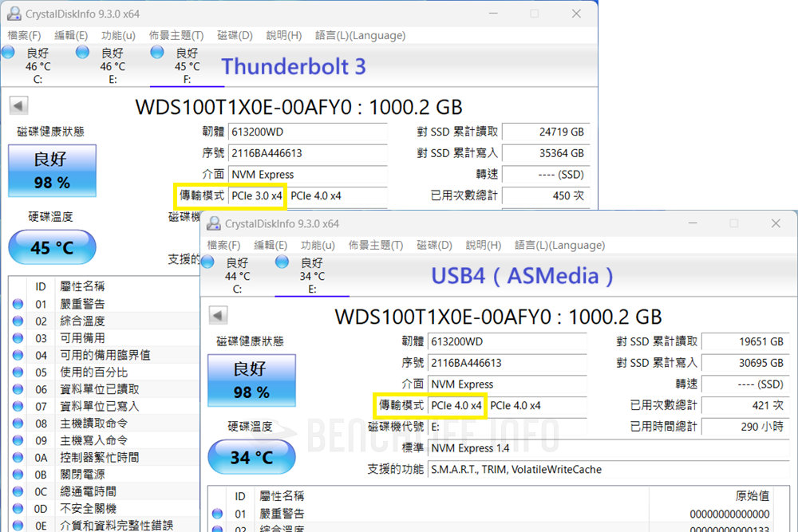The image size is (798, 532).
Task: Open 佈景主題(T) menu in USB4 window
Action: point(376,245)
